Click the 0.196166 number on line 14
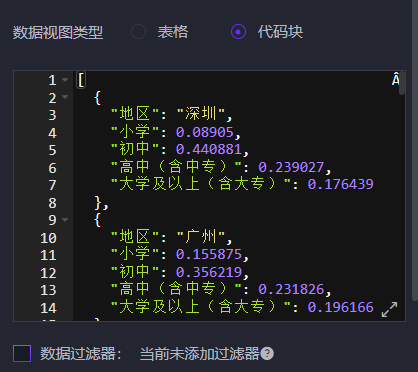This screenshot has height=372, width=418. click(x=340, y=307)
